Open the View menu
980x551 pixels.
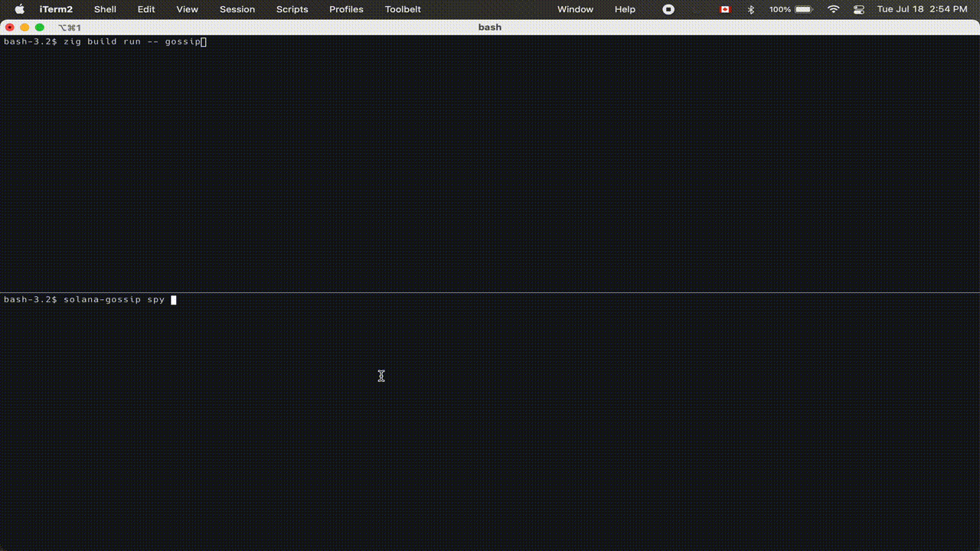187,9
